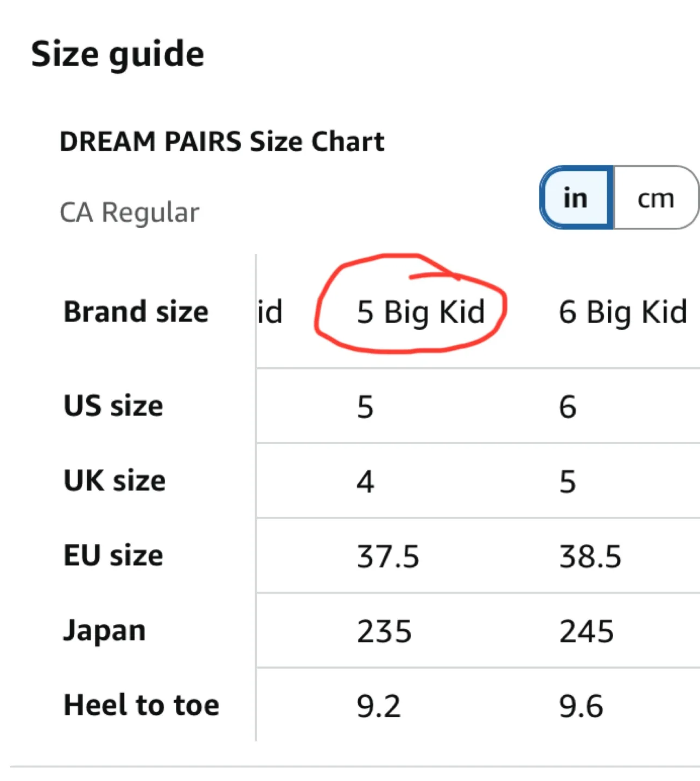Select UK size value 5

567,481
